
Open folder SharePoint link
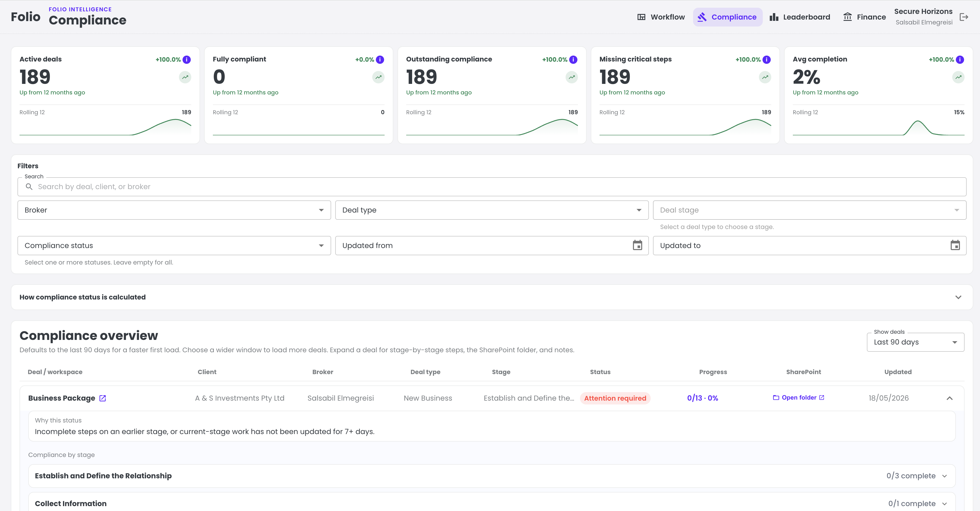click(798, 398)
